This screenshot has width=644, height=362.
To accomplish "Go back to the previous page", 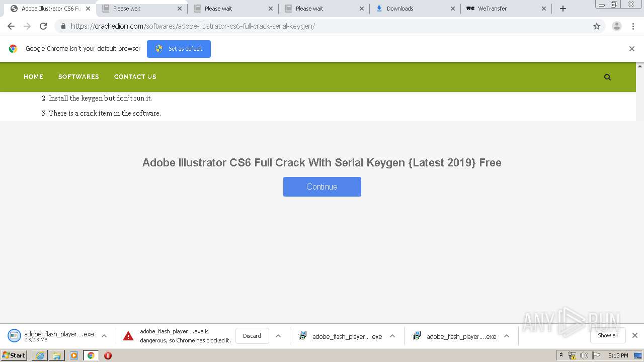I will point(11,26).
